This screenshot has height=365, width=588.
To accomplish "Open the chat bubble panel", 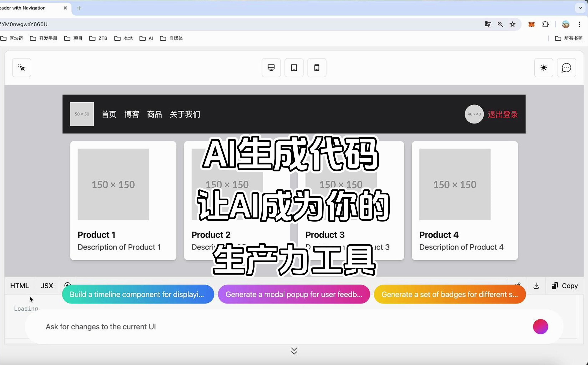I will click(566, 68).
